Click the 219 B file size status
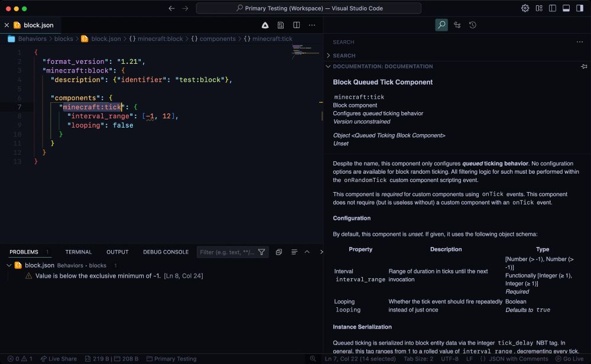The image size is (591, 364). pyautogui.click(x=97, y=359)
